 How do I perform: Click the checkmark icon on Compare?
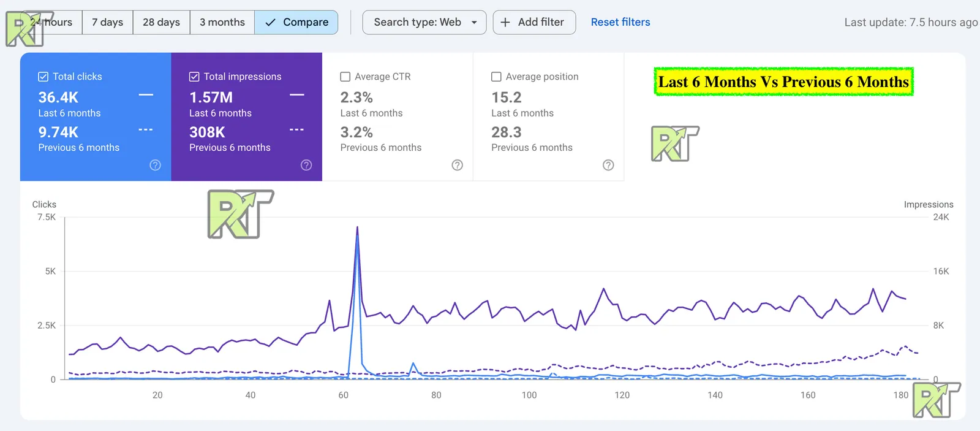click(270, 22)
